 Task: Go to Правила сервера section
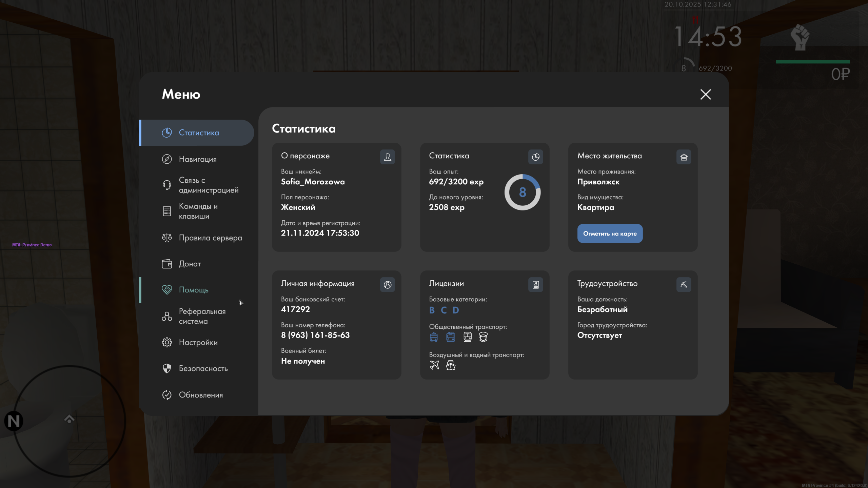[x=210, y=238]
